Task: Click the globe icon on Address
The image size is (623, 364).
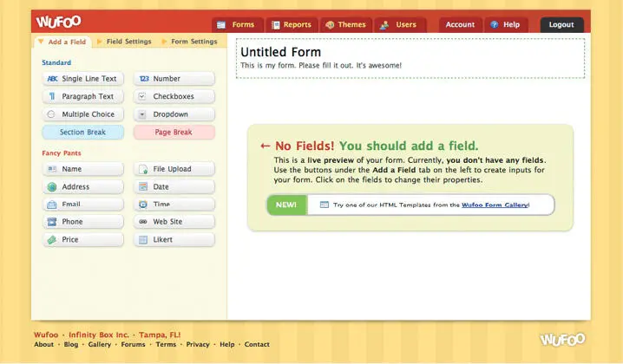Action: point(52,187)
